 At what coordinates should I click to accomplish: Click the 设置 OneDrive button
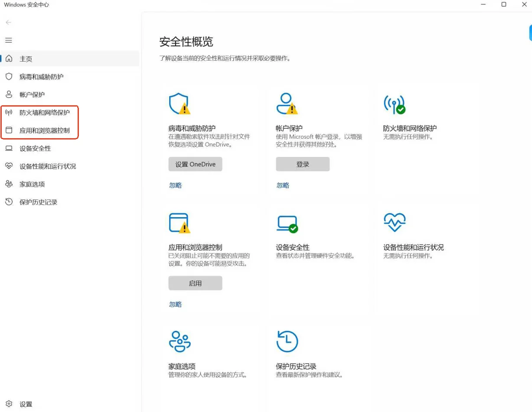195,165
